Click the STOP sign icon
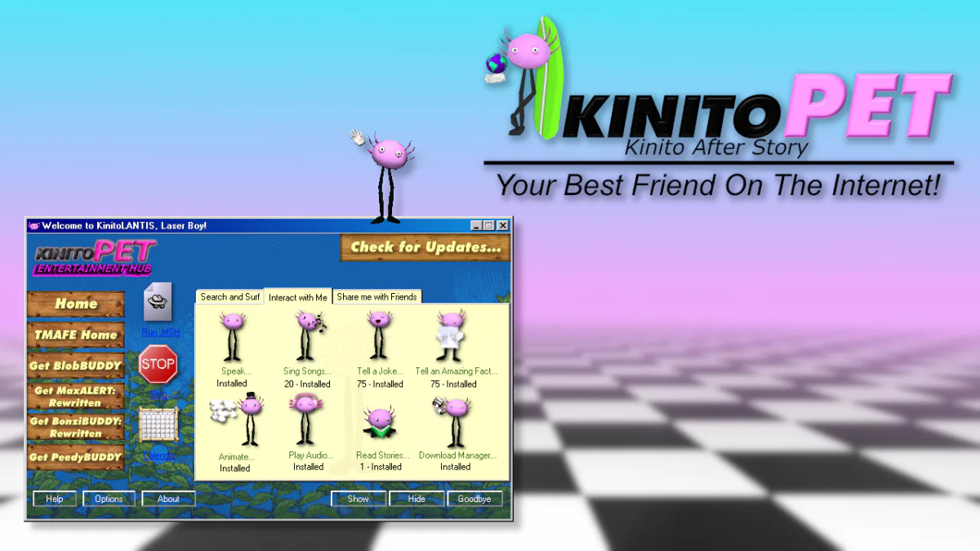This screenshot has height=551, width=980. (x=158, y=364)
